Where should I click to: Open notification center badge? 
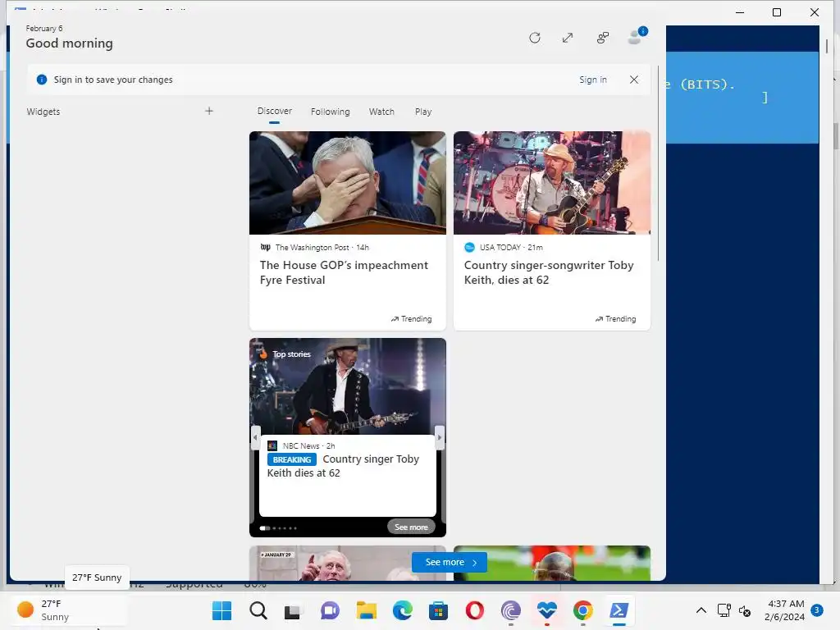coord(816,610)
